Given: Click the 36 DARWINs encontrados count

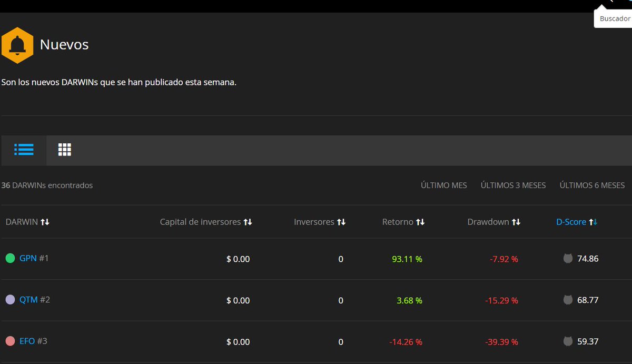Looking at the screenshot, I should [x=47, y=185].
